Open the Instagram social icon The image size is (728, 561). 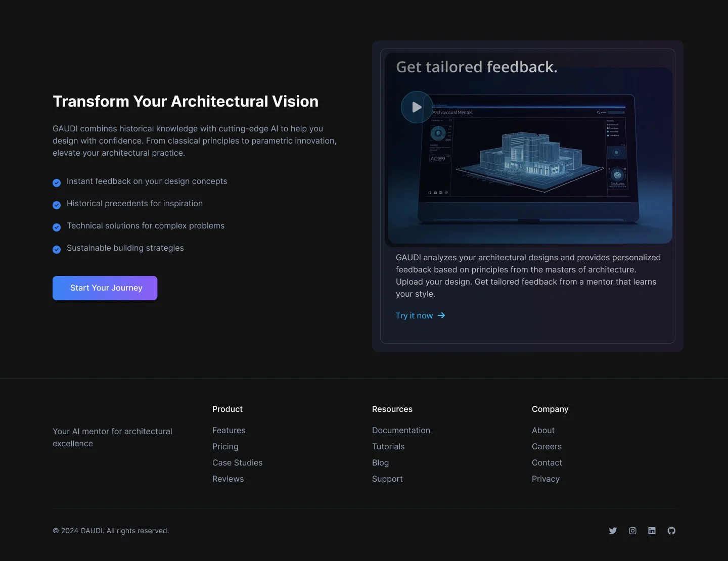point(632,531)
